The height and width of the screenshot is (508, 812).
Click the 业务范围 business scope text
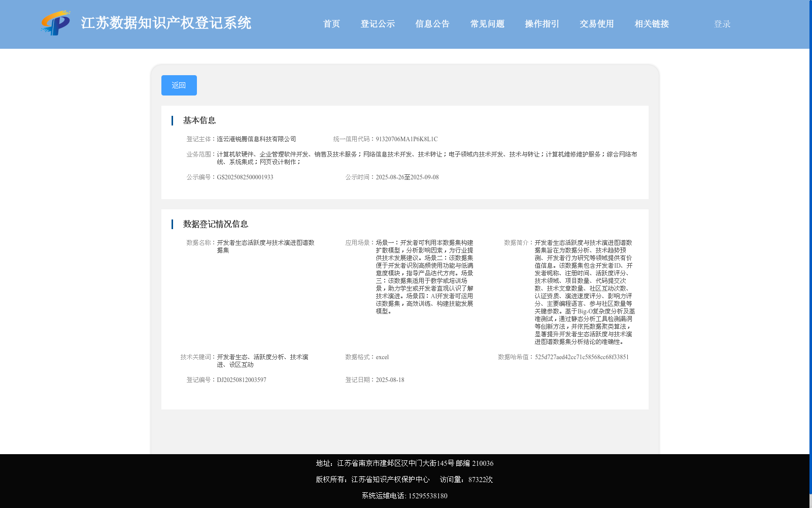[x=427, y=158]
